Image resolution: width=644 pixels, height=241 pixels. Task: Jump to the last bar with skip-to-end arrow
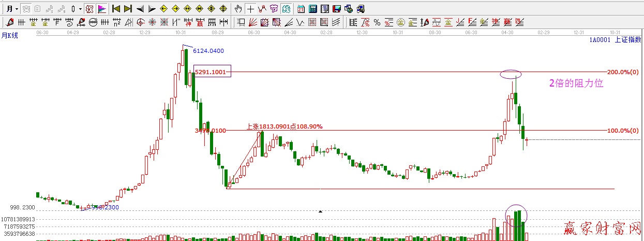(x=128, y=9)
